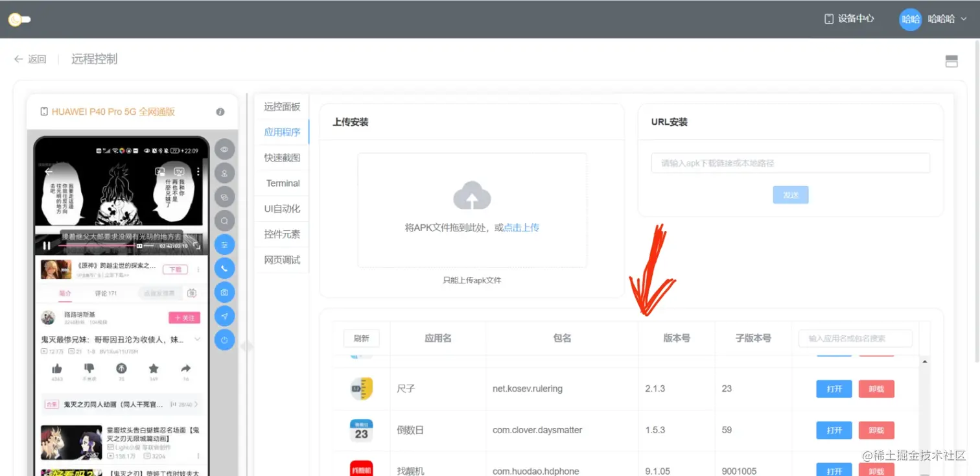Click the layout switch icon at top right
980x476 pixels.
pyautogui.click(x=951, y=60)
